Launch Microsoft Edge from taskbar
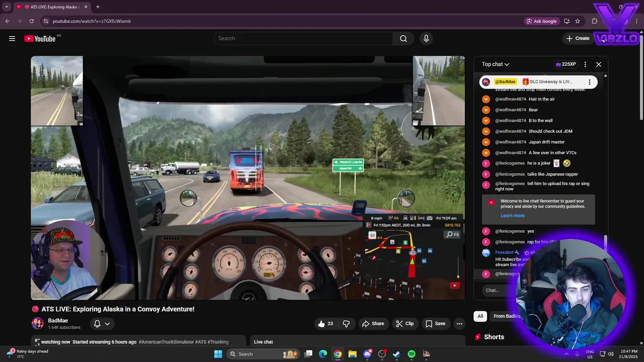The image size is (644, 362). [x=323, y=354]
